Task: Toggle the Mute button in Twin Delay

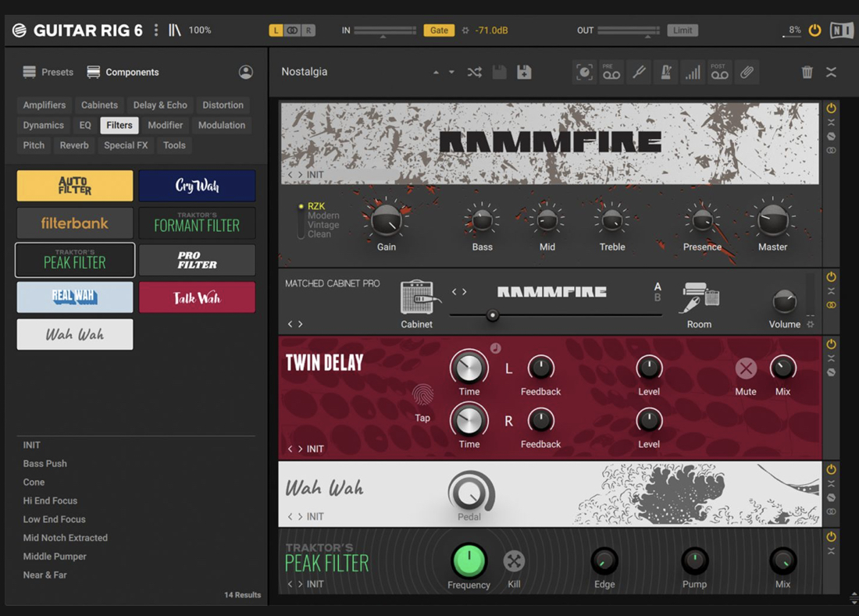Action: pyautogui.click(x=746, y=369)
